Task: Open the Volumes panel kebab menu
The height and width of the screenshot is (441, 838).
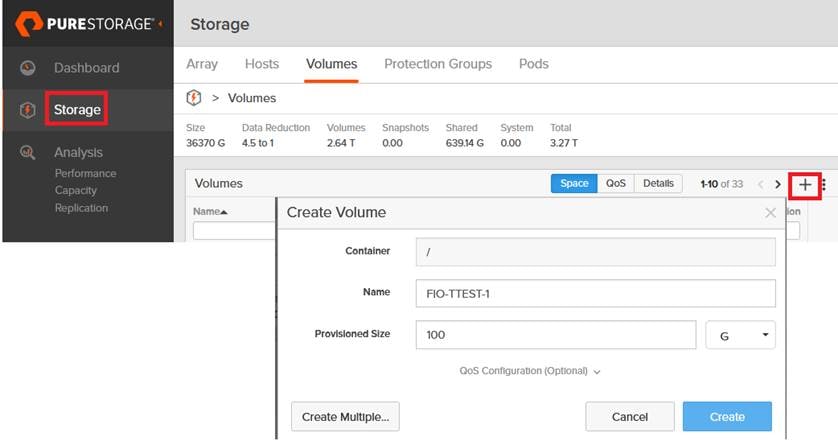Action: 824,184
